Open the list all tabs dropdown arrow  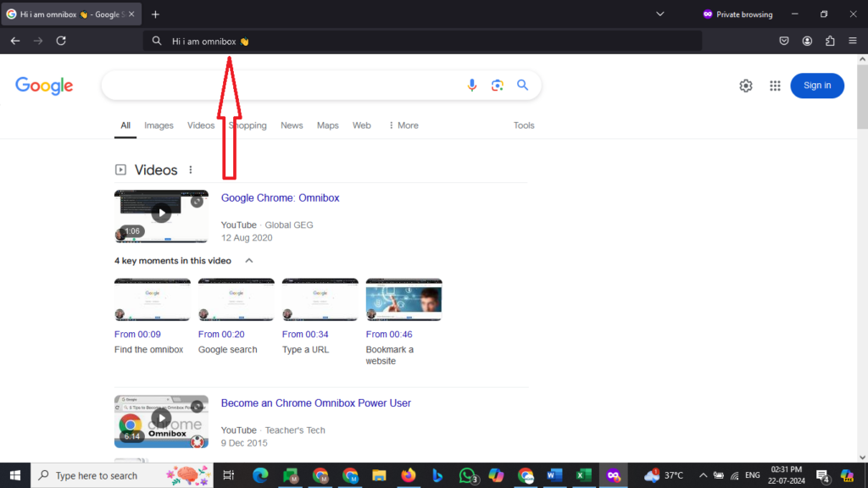(659, 14)
